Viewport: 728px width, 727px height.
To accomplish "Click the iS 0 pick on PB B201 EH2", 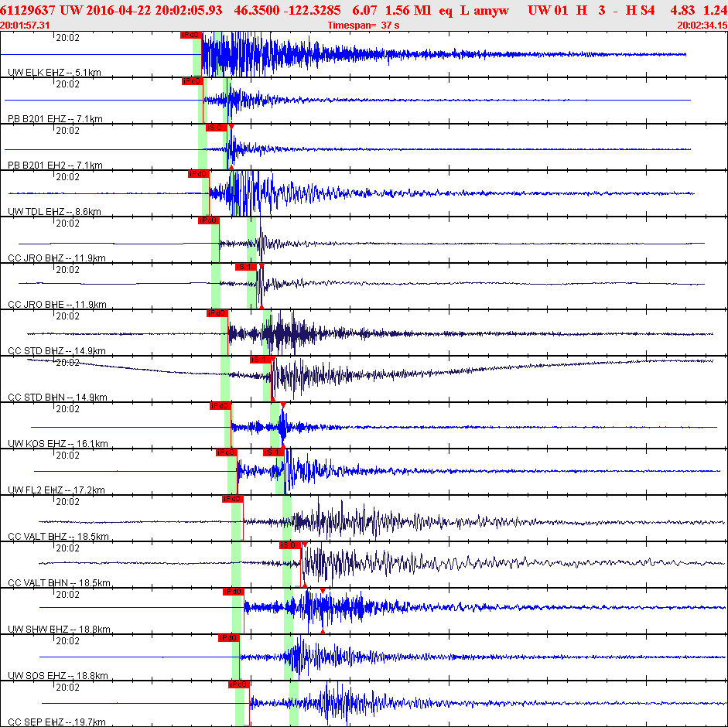I will coord(216,128).
